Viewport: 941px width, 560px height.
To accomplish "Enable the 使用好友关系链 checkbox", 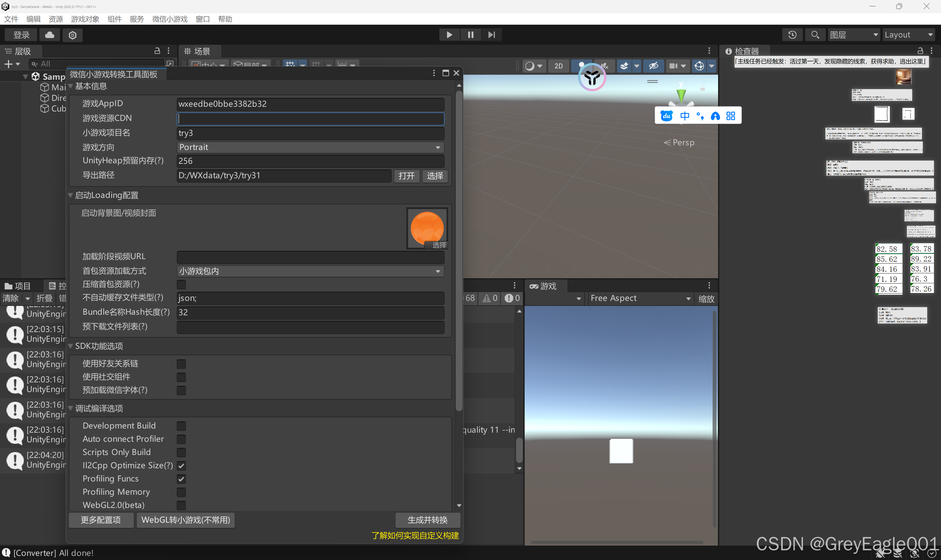I will 181,364.
